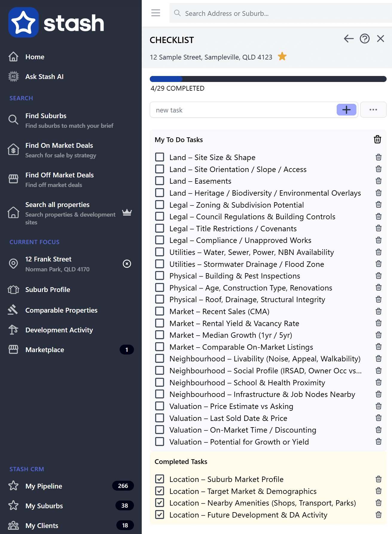Remove 12 Frank Street from current focus
Viewport: 392px width, 534px height.
tap(127, 264)
